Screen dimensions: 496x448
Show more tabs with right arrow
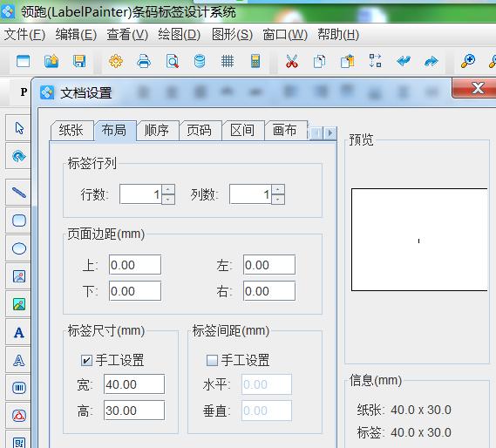click(x=330, y=132)
